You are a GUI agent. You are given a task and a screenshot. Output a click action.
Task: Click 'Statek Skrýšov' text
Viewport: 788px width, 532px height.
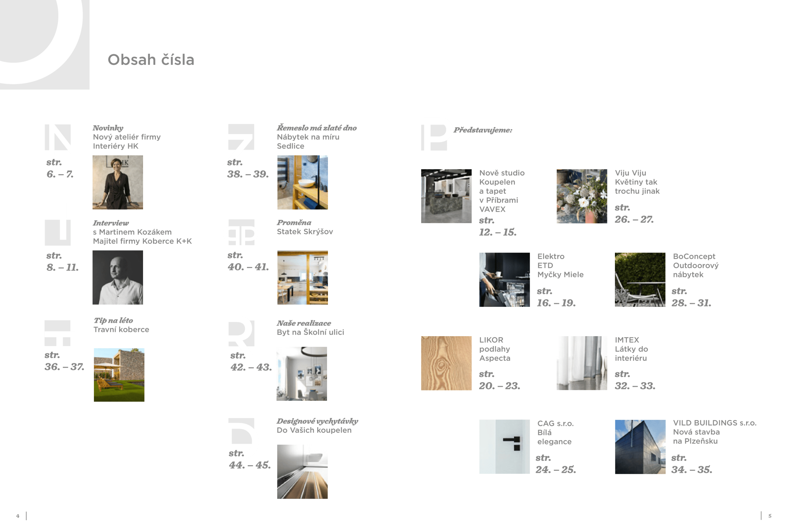click(305, 232)
